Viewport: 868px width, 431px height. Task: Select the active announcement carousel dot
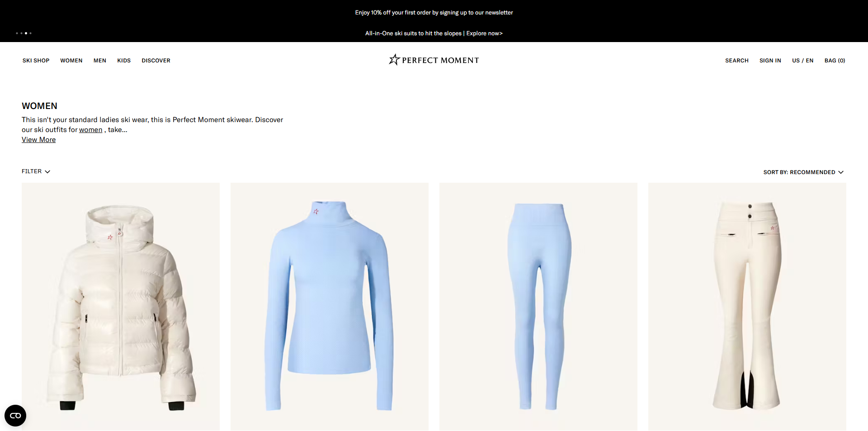click(26, 33)
